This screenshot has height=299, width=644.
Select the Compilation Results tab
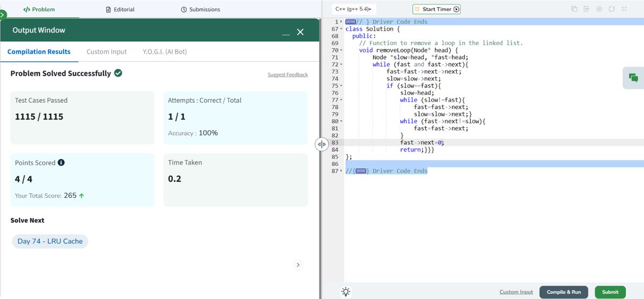point(39,52)
